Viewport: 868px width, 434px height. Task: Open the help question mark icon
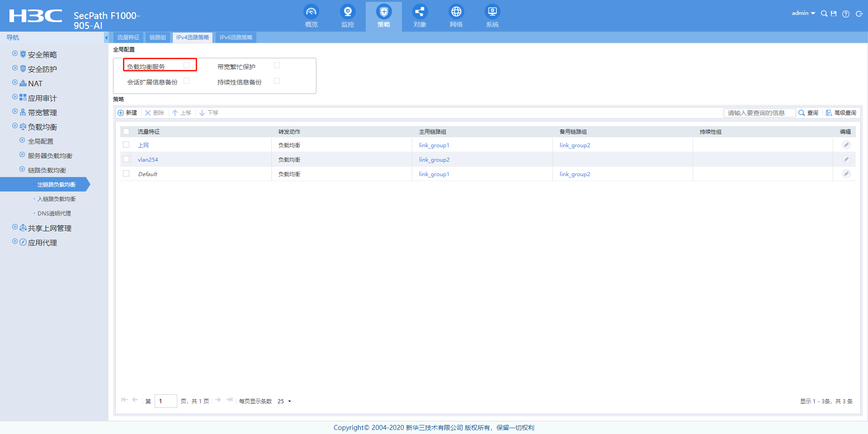click(x=846, y=14)
